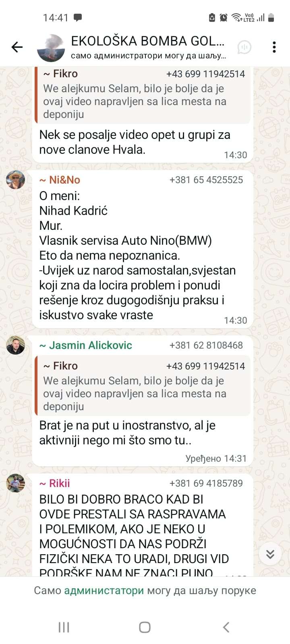Screen dimensions: 290x644
Task: Jump to latest messages with double-chevron button
Action: (270, 554)
